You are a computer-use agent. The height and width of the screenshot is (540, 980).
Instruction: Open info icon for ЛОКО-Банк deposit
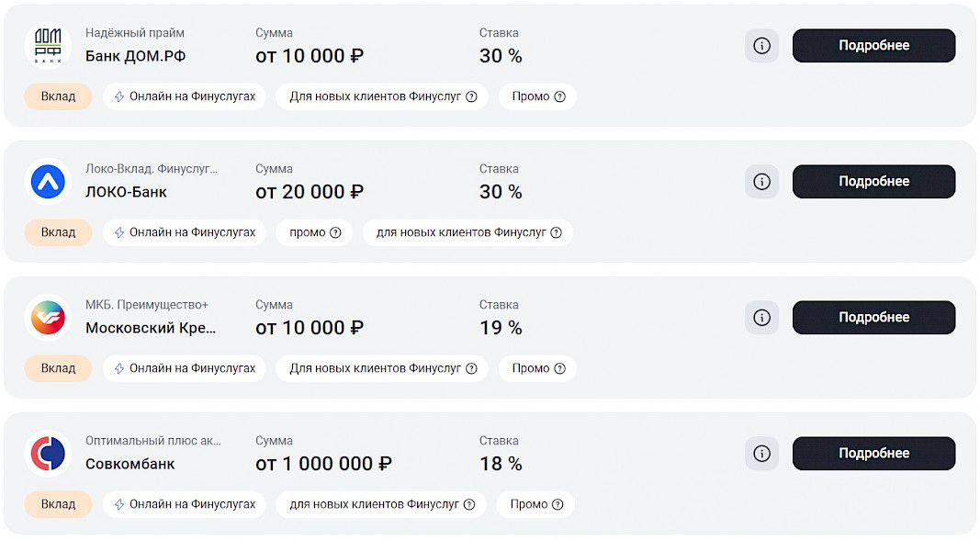pyautogui.click(x=761, y=182)
